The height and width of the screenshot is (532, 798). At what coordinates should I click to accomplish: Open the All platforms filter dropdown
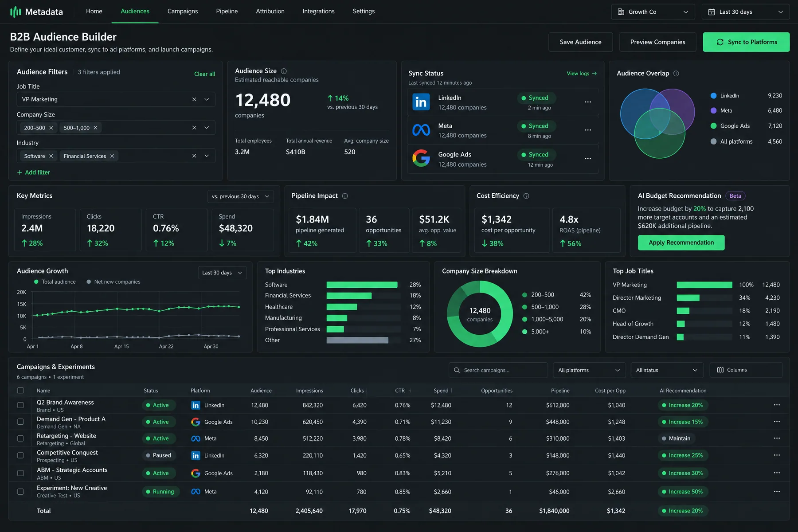coord(589,370)
